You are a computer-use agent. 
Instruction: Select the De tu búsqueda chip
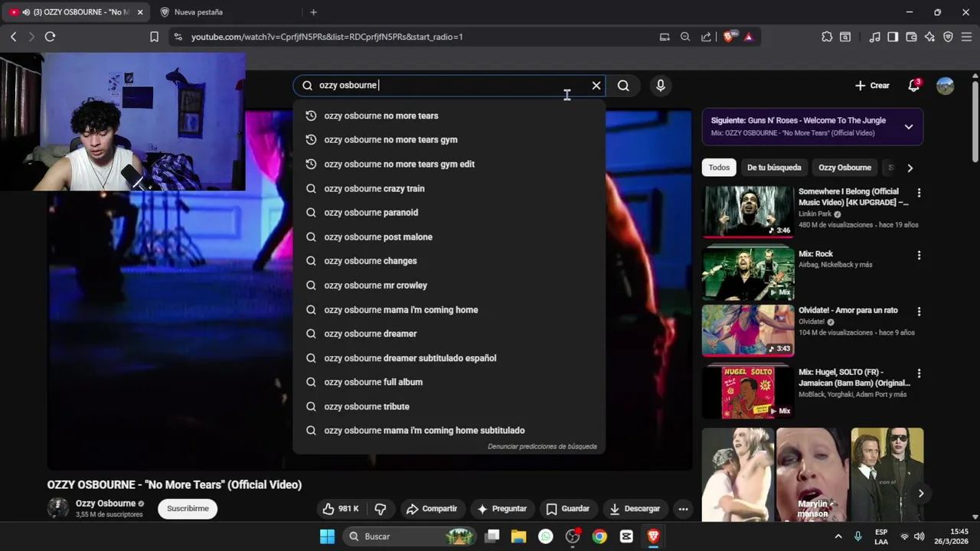[774, 168]
